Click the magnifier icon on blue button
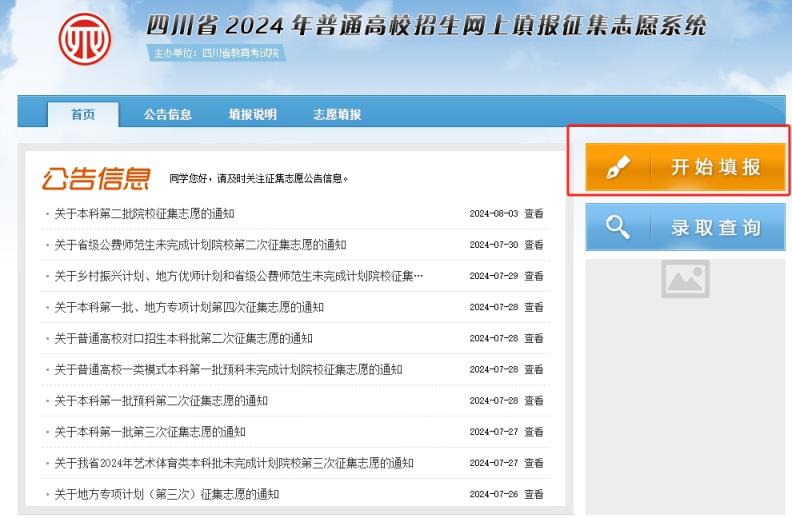 (x=619, y=227)
